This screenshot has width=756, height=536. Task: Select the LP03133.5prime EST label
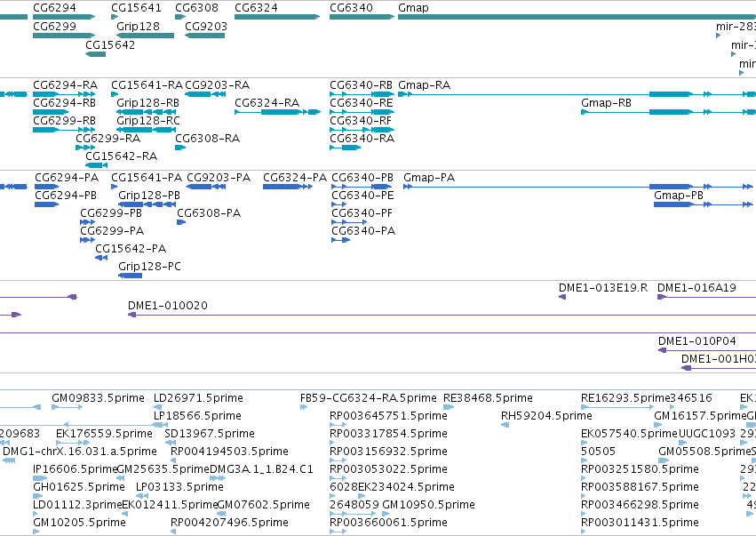pyautogui.click(x=179, y=487)
